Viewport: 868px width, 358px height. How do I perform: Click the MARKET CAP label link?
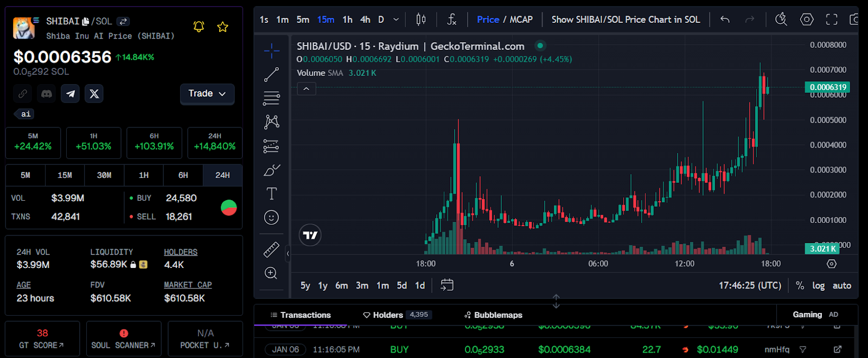[x=188, y=285]
